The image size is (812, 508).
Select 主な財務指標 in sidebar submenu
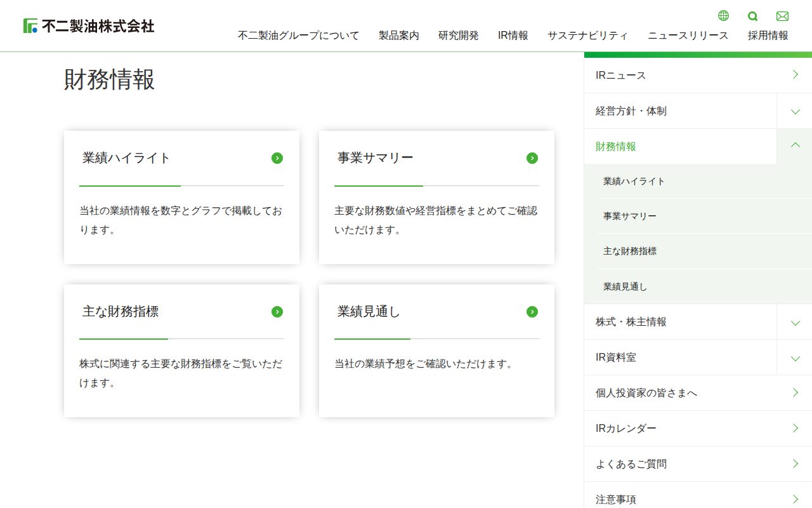704,251
